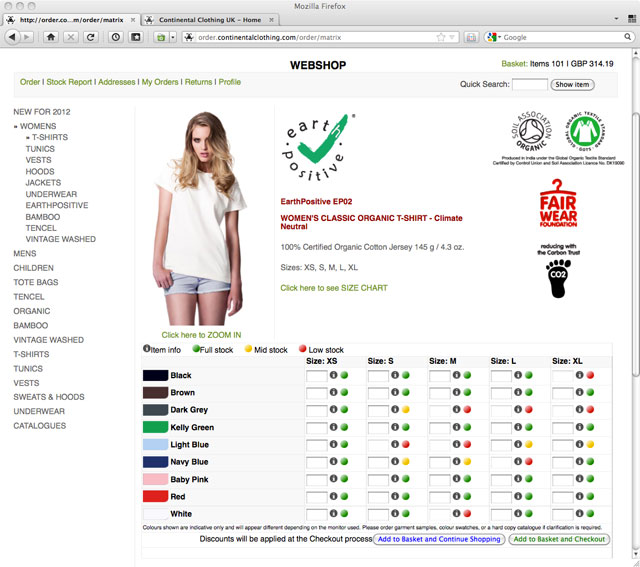Open item info for Kelly Green size L
The width and height of the screenshot is (640, 567).
pos(518,427)
